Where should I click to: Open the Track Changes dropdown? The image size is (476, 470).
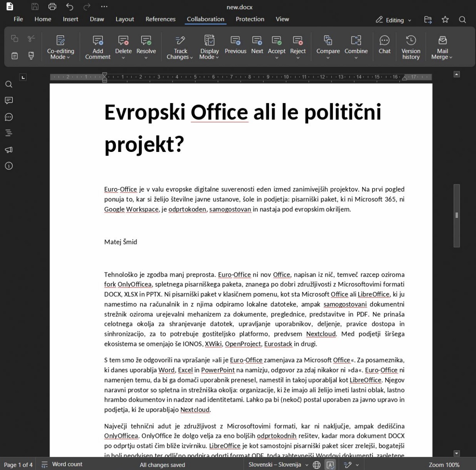pos(180,47)
